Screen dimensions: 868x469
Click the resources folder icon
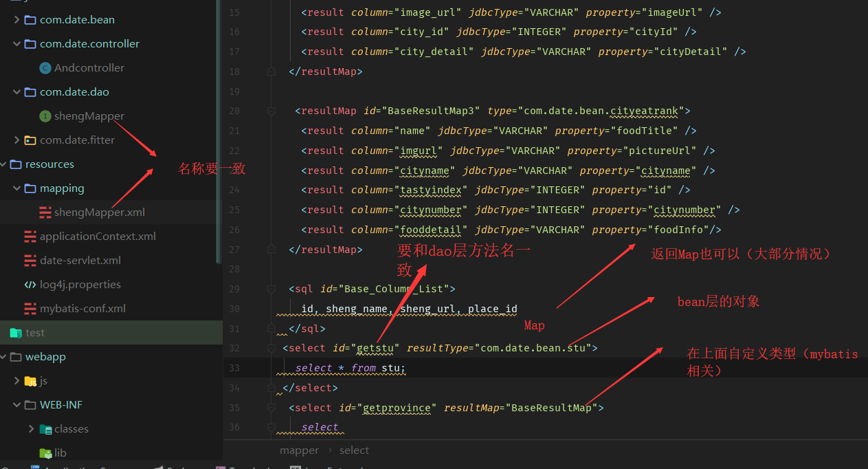(x=16, y=164)
